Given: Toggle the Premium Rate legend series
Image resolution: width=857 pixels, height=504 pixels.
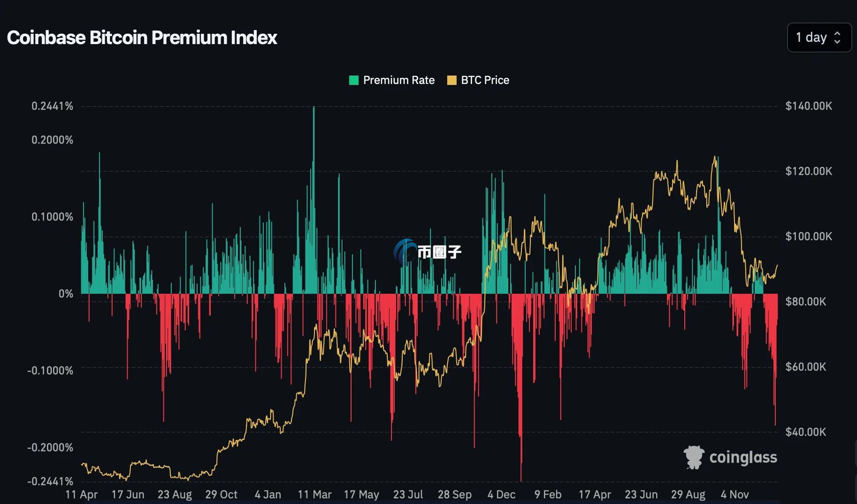Looking at the screenshot, I should 392,80.
